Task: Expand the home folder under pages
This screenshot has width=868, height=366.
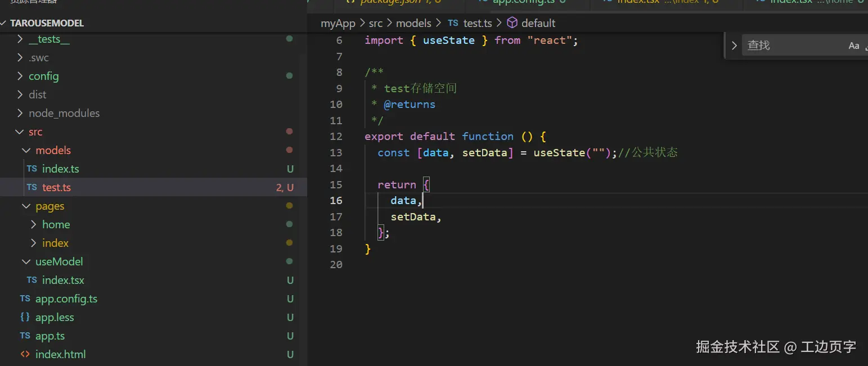Action: click(34, 224)
